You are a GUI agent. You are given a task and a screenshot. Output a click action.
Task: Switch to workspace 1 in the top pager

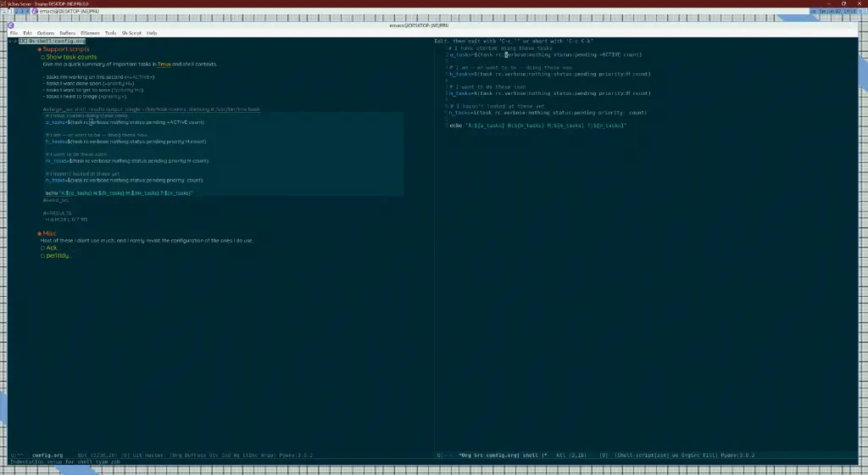pos(10,11)
